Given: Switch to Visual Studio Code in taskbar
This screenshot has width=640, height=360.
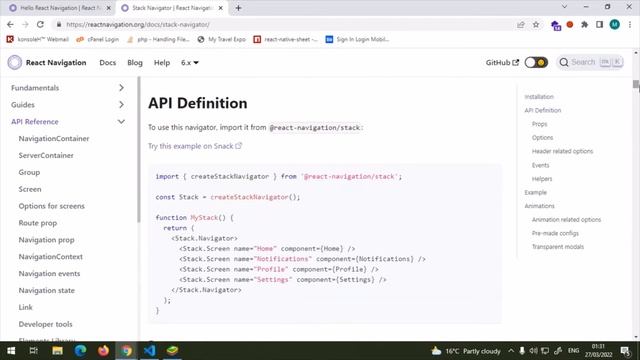Looking at the screenshot, I should [x=149, y=351].
